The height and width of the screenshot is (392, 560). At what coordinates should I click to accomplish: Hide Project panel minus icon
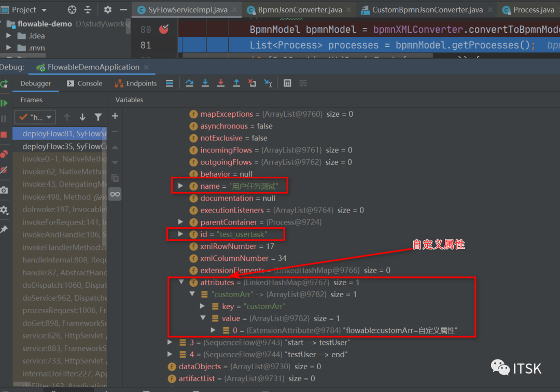[123, 10]
